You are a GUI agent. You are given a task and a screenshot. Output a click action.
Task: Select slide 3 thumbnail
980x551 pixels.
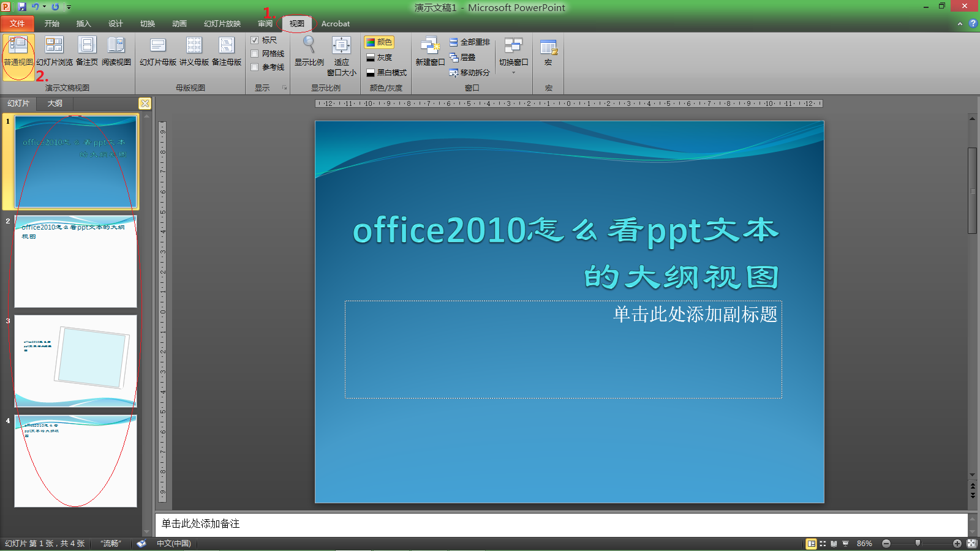(76, 361)
